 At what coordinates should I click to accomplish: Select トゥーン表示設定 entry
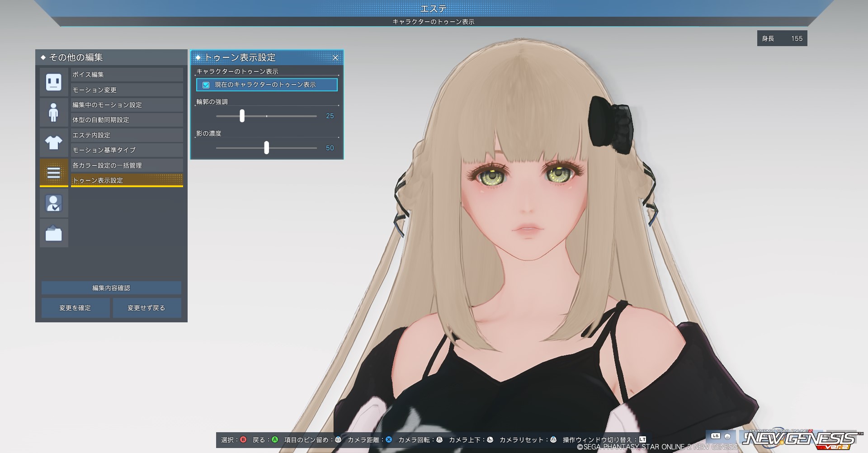pyautogui.click(x=127, y=180)
